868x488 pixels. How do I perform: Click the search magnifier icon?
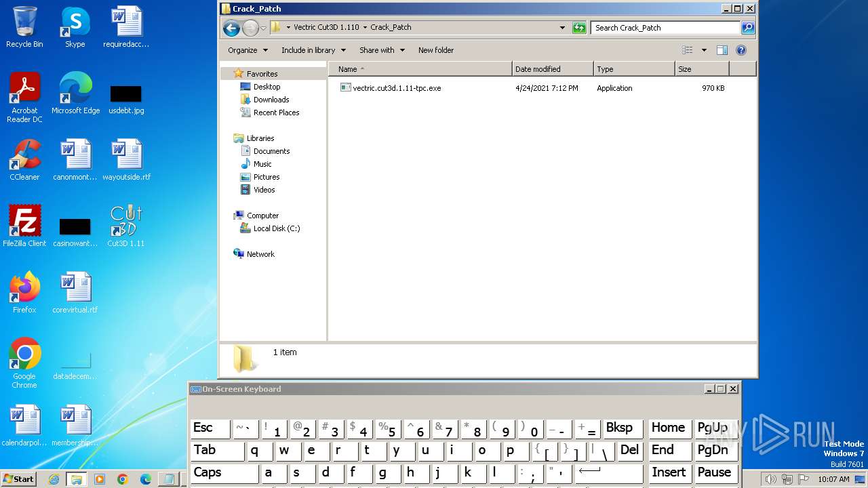[x=748, y=28]
